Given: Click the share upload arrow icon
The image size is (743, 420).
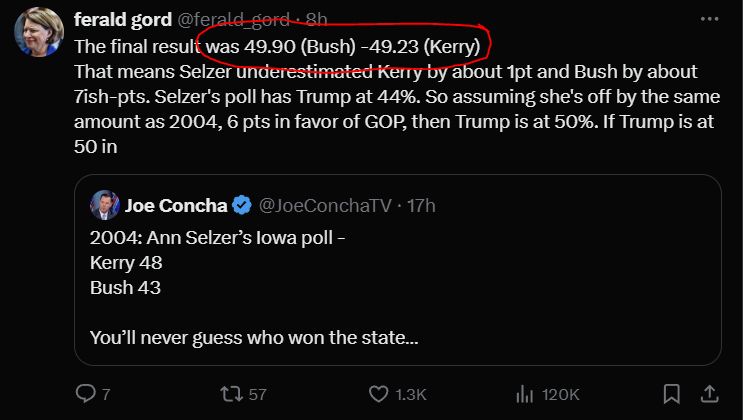Looking at the screenshot, I should (x=709, y=394).
